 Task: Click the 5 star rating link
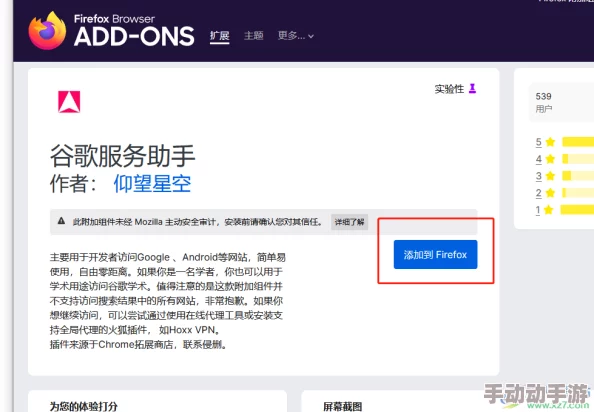(x=539, y=142)
